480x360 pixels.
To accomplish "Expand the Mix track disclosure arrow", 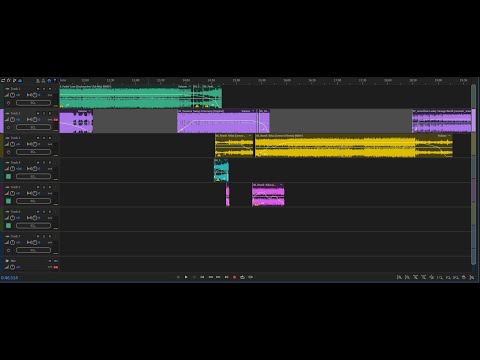I will tap(7, 261).
